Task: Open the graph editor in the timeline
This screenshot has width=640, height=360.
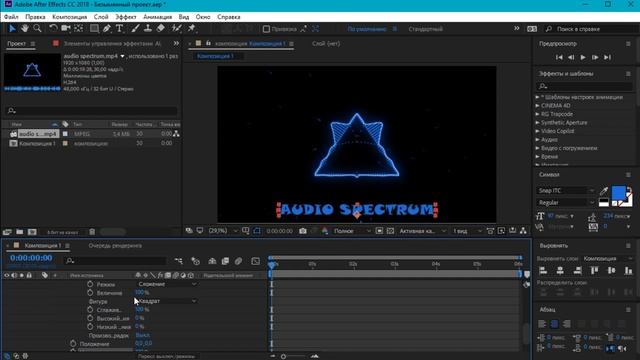Action: coord(256,261)
